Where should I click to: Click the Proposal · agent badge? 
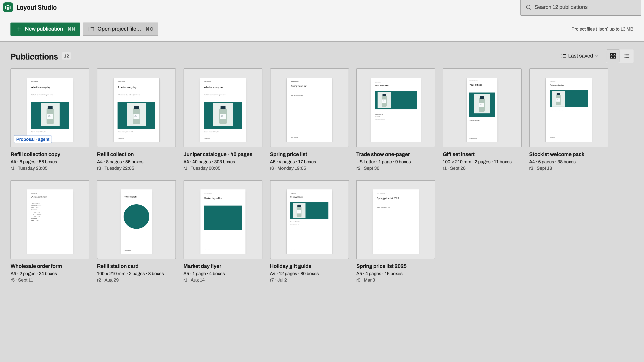click(x=33, y=139)
